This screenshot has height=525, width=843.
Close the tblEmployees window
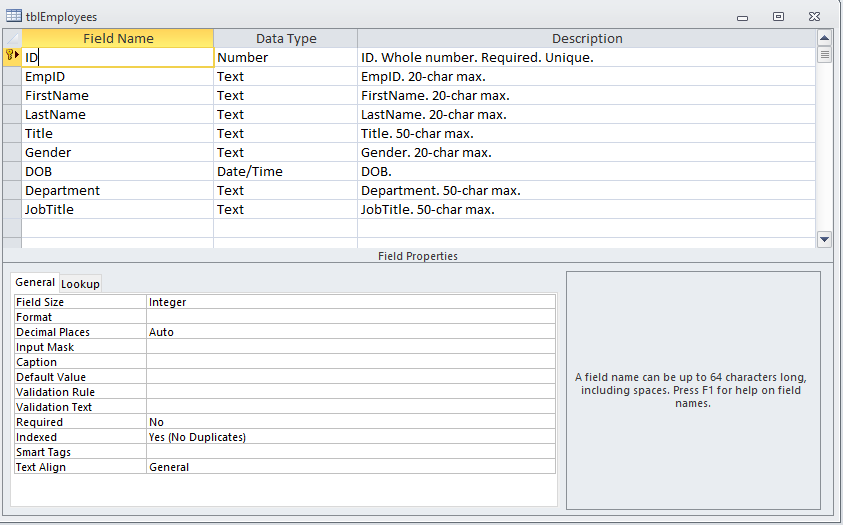point(815,17)
